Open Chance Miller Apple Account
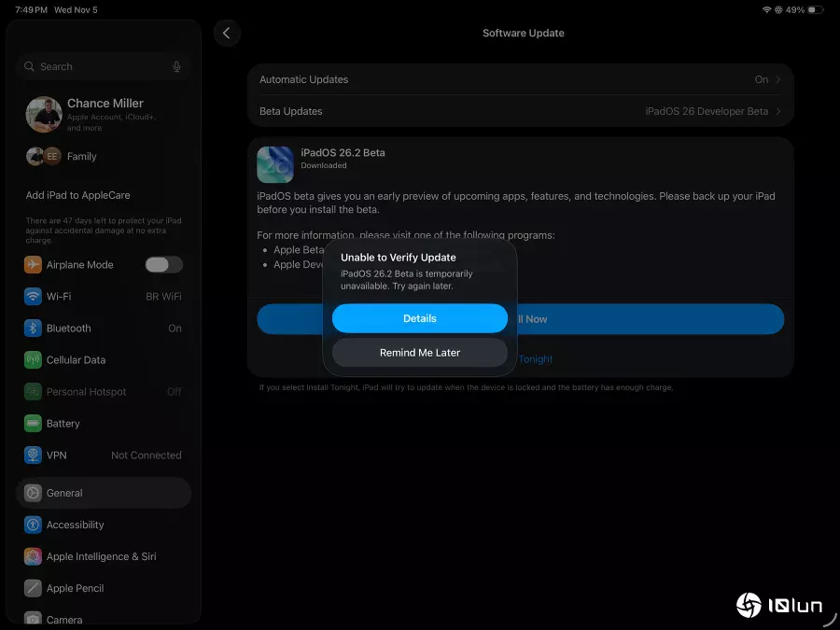Image resolution: width=840 pixels, height=630 pixels. pyautogui.click(x=103, y=114)
